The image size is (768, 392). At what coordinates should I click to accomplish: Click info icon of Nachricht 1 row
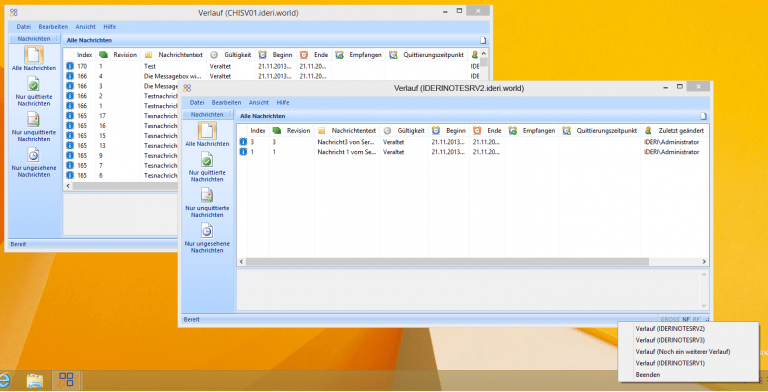tap(243, 152)
